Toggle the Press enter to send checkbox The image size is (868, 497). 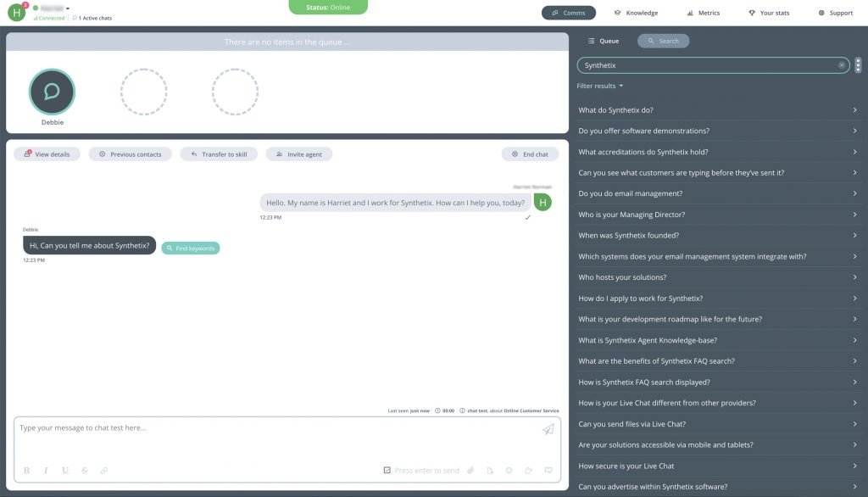click(387, 471)
